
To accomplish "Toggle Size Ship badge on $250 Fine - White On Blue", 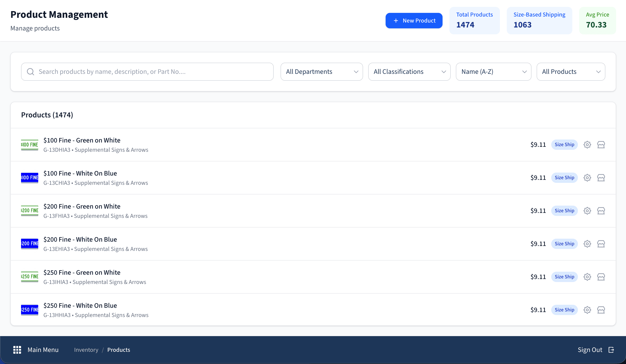I will pos(564,310).
